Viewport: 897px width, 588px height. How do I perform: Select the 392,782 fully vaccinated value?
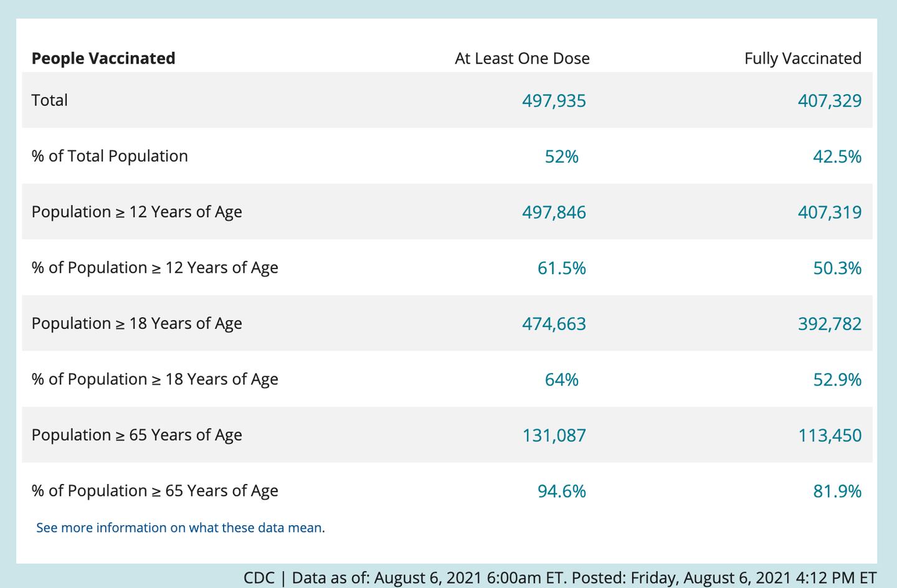(829, 324)
